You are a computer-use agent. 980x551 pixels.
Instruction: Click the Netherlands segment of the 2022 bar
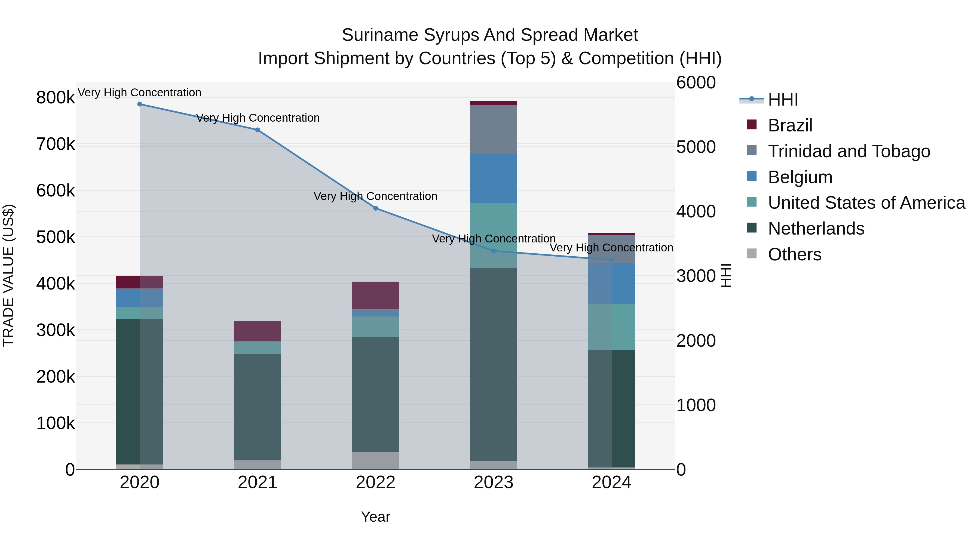point(375,394)
